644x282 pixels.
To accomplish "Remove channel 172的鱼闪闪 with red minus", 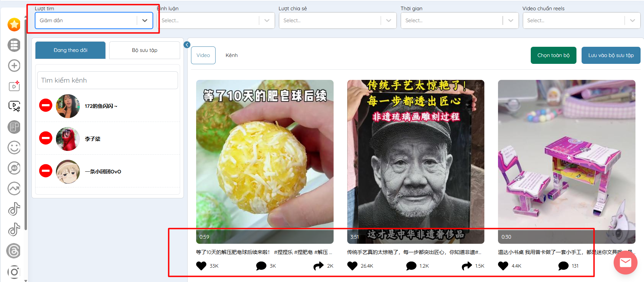I will [x=46, y=105].
